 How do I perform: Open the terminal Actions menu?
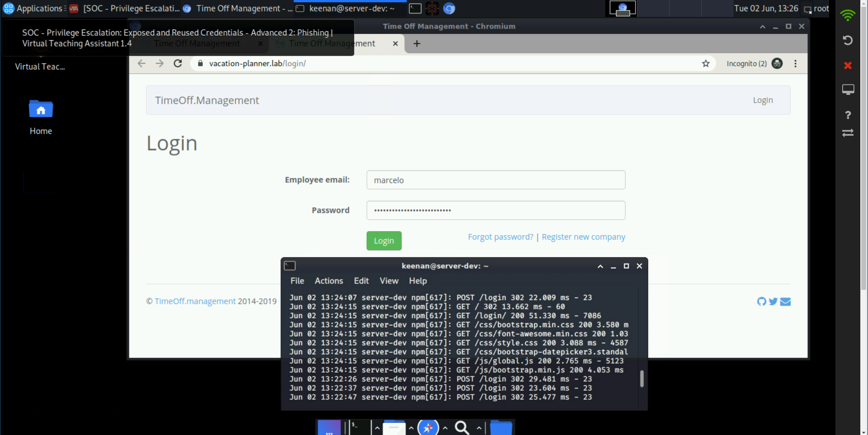pyautogui.click(x=329, y=281)
